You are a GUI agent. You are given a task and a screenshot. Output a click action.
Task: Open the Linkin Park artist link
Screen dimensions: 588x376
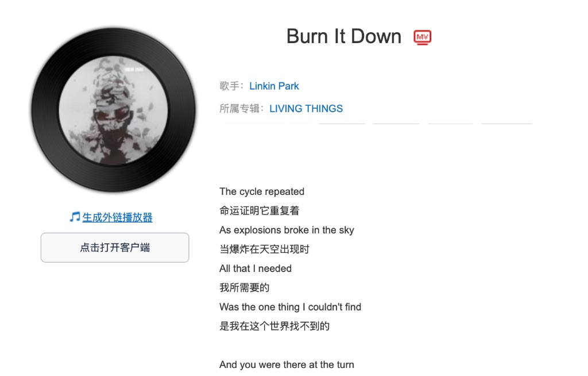(274, 86)
